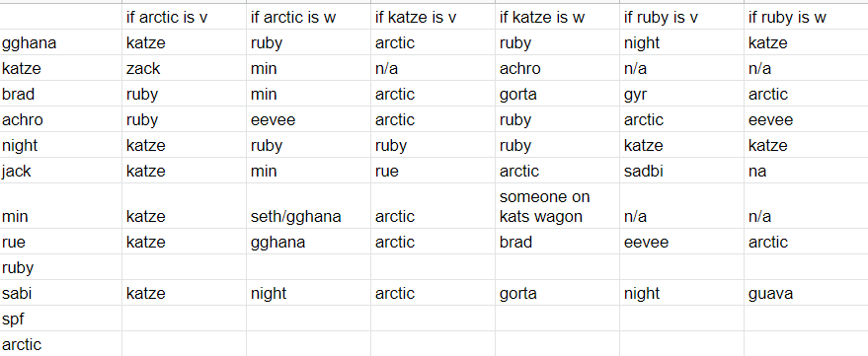Click the 'if katze is v' header cell

(433, 17)
